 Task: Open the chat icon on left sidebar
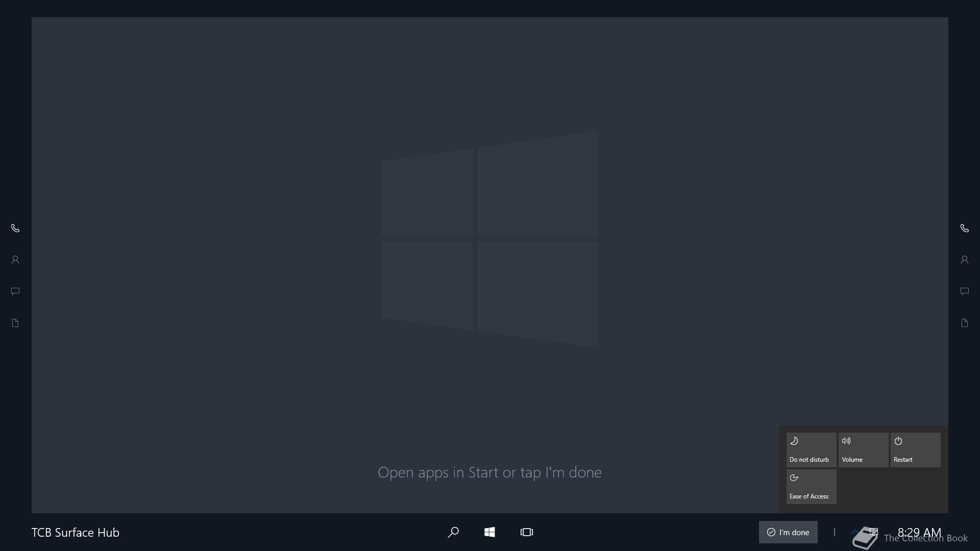click(x=15, y=291)
